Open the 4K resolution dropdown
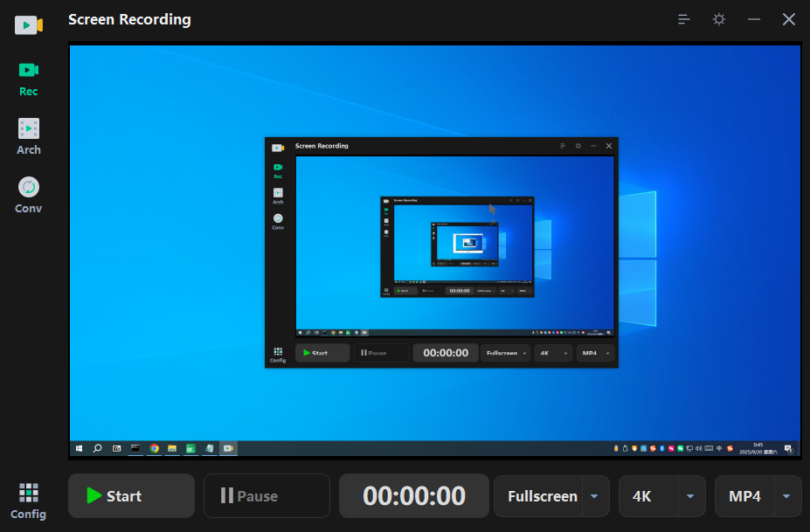810x532 pixels. tap(689, 495)
